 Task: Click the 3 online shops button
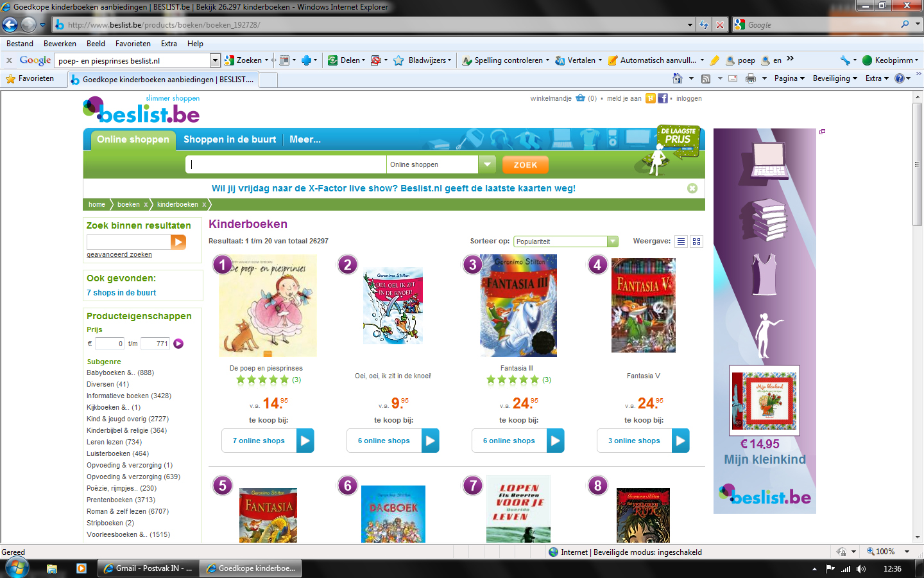coord(643,441)
